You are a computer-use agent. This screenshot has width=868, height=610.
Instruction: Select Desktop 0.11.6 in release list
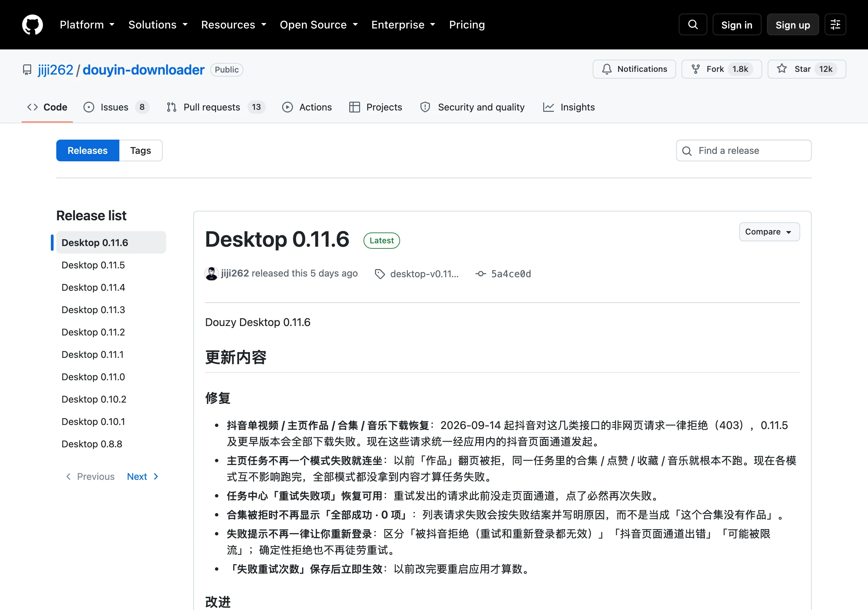tap(111, 242)
